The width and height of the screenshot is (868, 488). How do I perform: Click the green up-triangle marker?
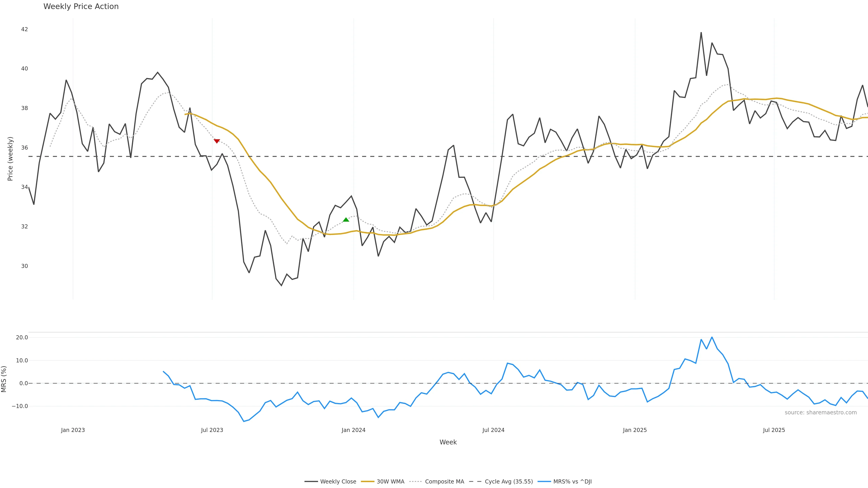346,220
